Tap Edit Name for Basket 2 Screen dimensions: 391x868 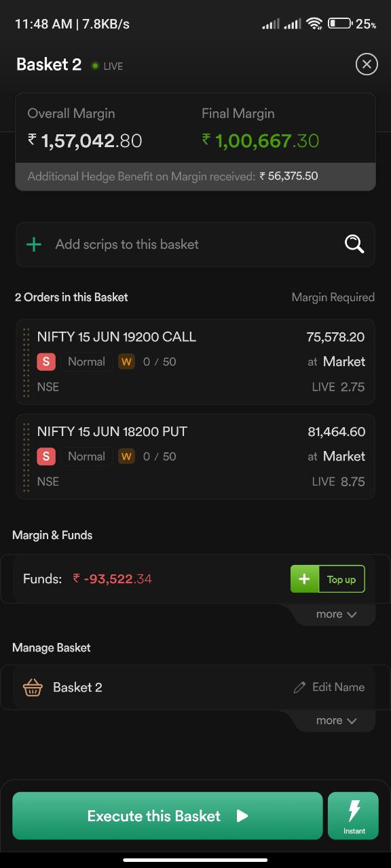(329, 688)
